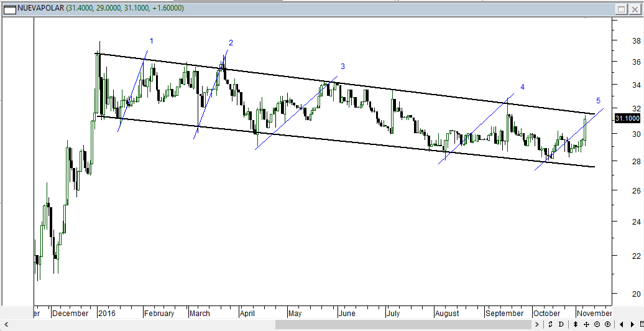The height and width of the screenshot is (331, 644).
Task: Click the August label on the date axis
Action: tap(448, 314)
